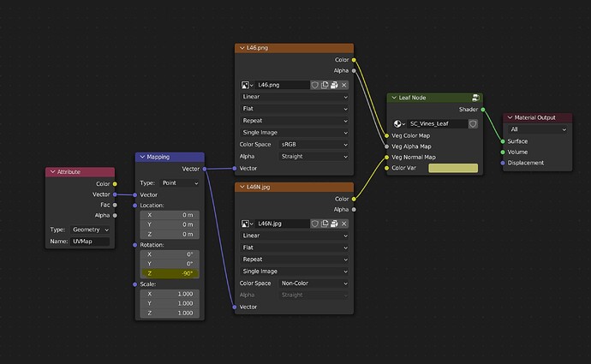Screen dimensions: 591x364
Task: Click L46.png node Color output socket
Action: coord(354,60)
